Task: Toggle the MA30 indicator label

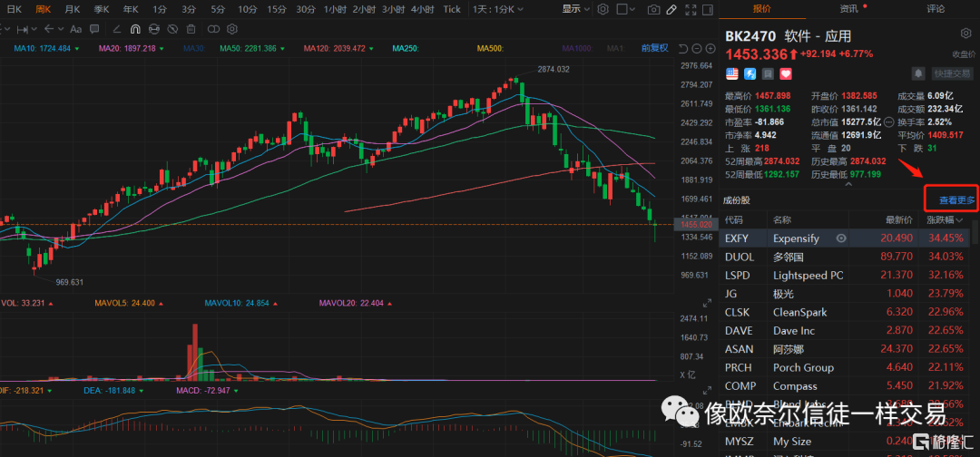Action: coord(194,48)
